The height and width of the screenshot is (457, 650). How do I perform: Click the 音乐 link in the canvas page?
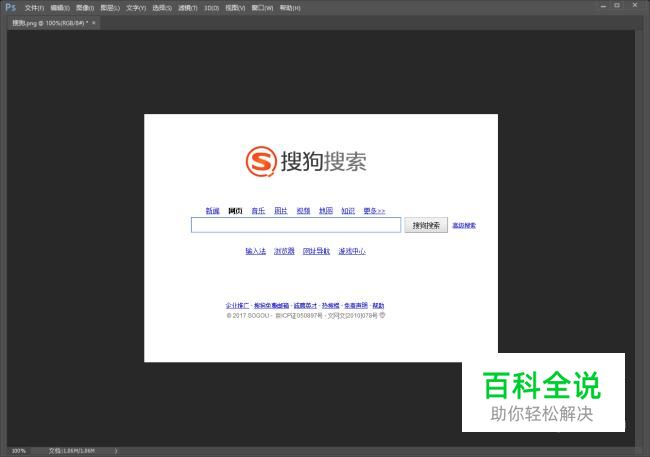258,211
